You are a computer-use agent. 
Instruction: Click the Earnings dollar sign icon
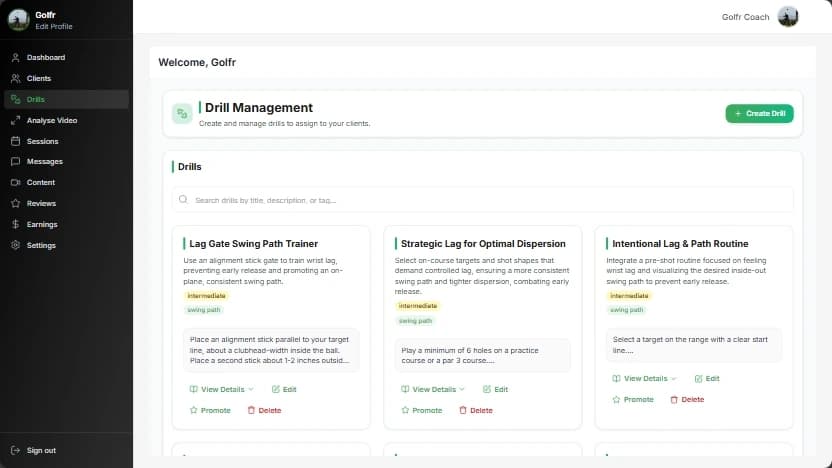point(16,225)
